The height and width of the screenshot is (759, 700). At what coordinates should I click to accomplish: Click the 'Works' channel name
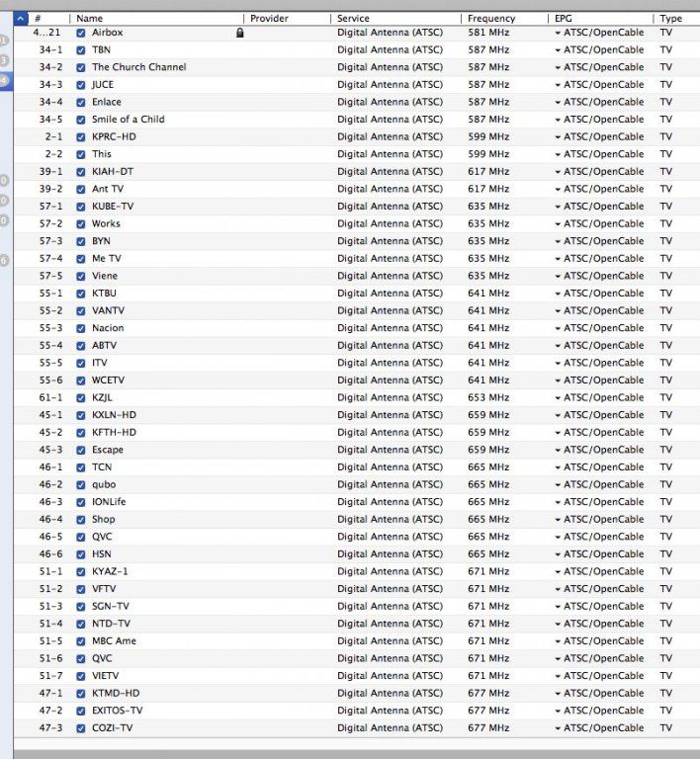(106, 223)
